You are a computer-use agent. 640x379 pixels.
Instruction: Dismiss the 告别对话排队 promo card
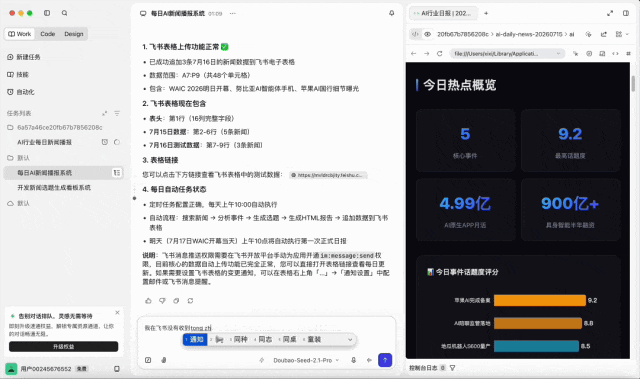pos(118,313)
